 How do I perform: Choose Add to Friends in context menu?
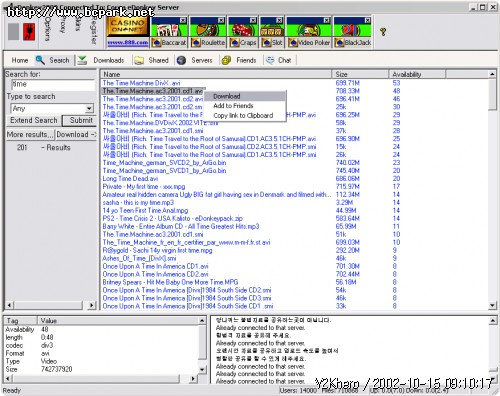(245, 106)
